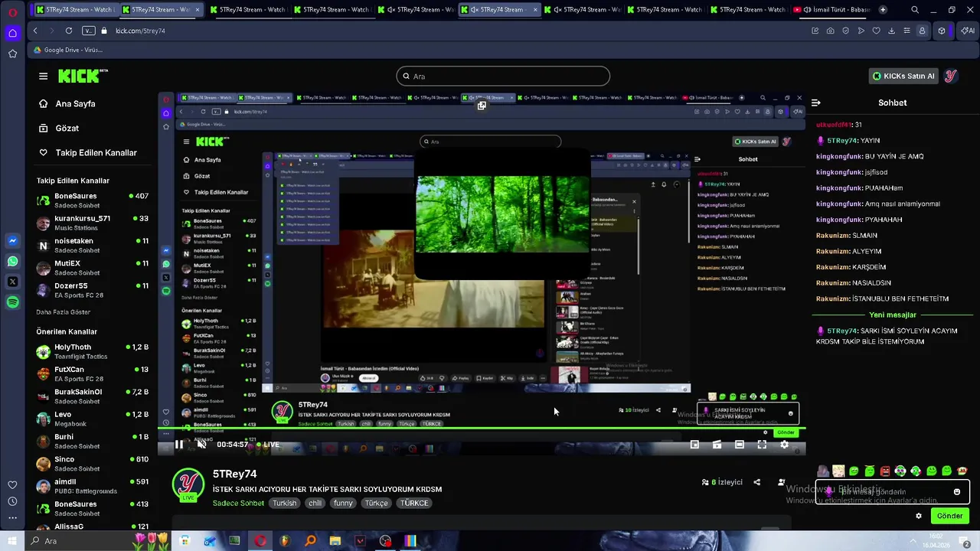The height and width of the screenshot is (551, 980).
Task: Open Levo recommended channel
Action: (x=92, y=419)
